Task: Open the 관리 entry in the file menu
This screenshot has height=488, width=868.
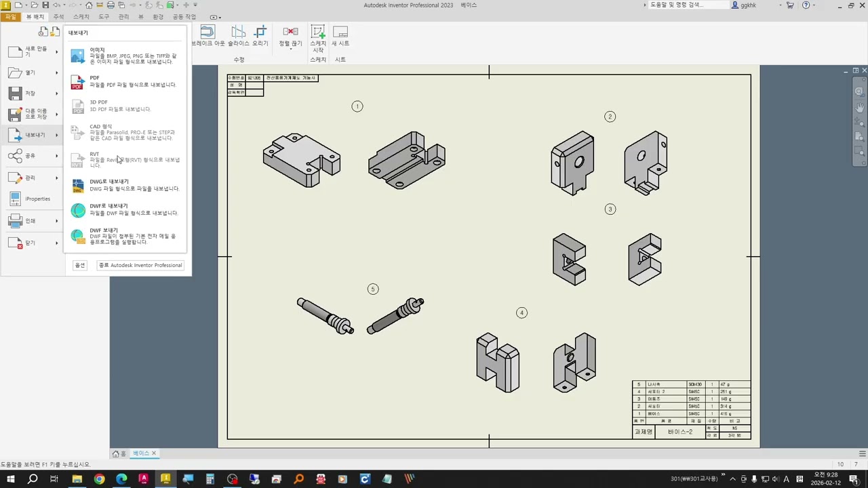Action: coord(32,178)
